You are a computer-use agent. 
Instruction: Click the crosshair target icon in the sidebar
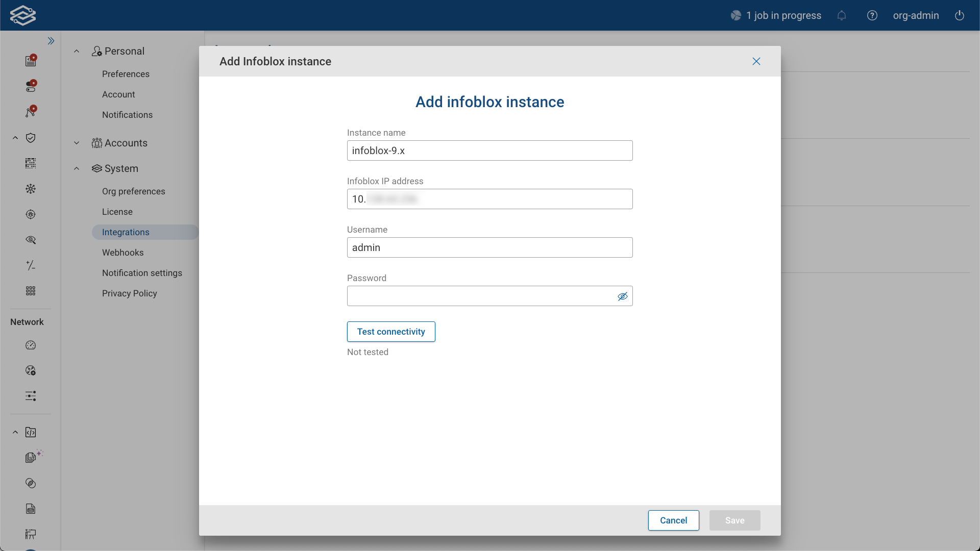[x=31, y=214]
